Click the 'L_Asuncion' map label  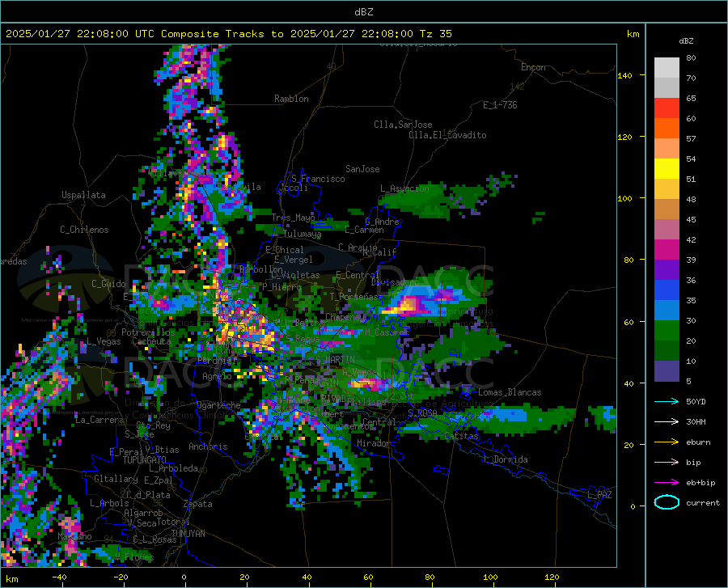(404, 188)
